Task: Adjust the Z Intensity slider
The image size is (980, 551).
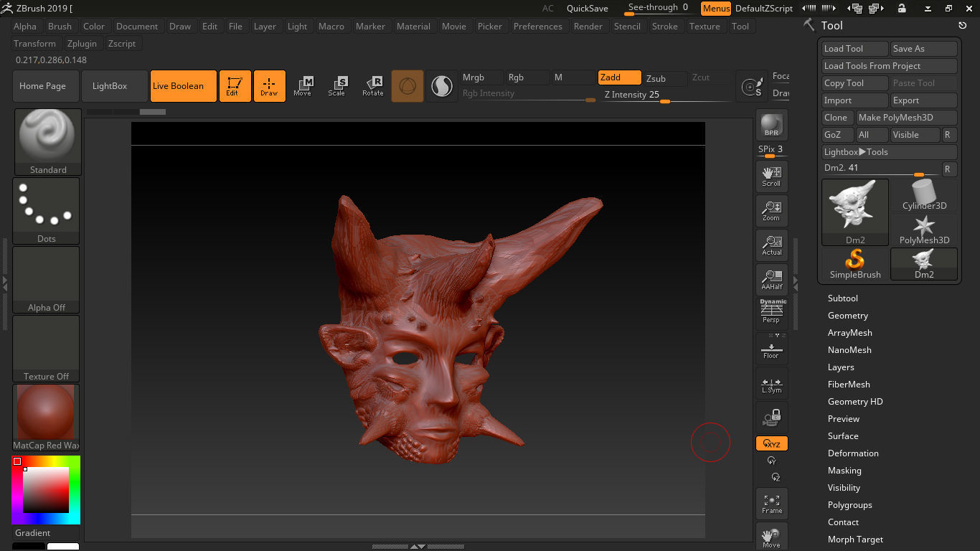Action: (667, 95)
